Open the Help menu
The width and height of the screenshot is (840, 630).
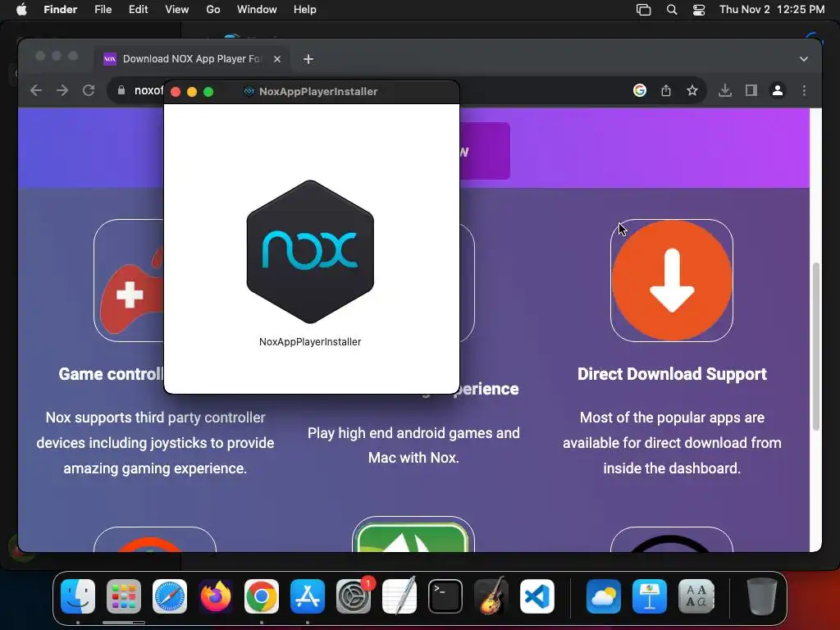pyautogui.click(x=305, y=10)
